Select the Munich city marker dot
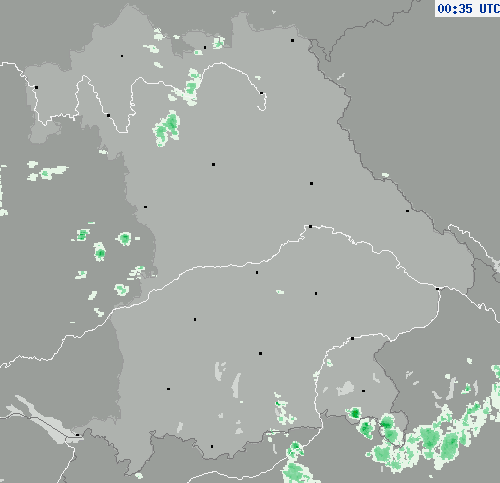The height and width of the screenshot is (483, 500). pyautogui.click(x=260, y=353)
